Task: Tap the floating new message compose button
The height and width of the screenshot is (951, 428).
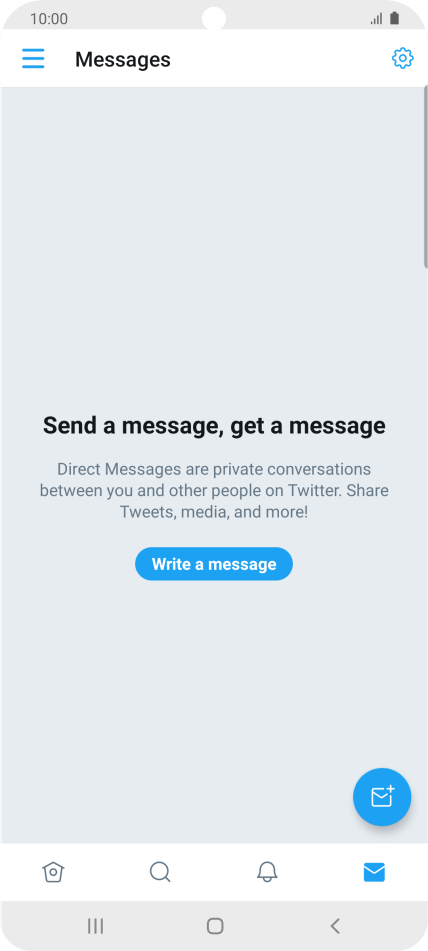Action: pos(382,797)
